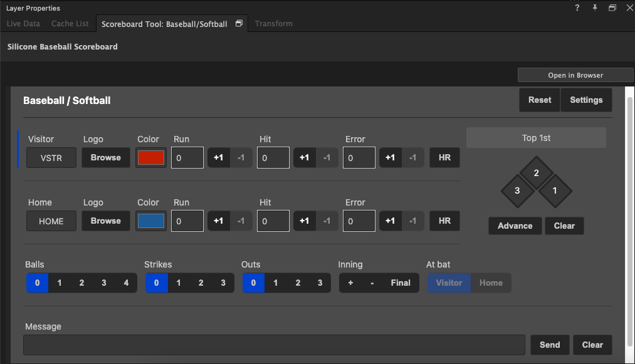Click the Help question mark icon
The width and height of the screenshot is (635, 364).
tap(576, 8)
